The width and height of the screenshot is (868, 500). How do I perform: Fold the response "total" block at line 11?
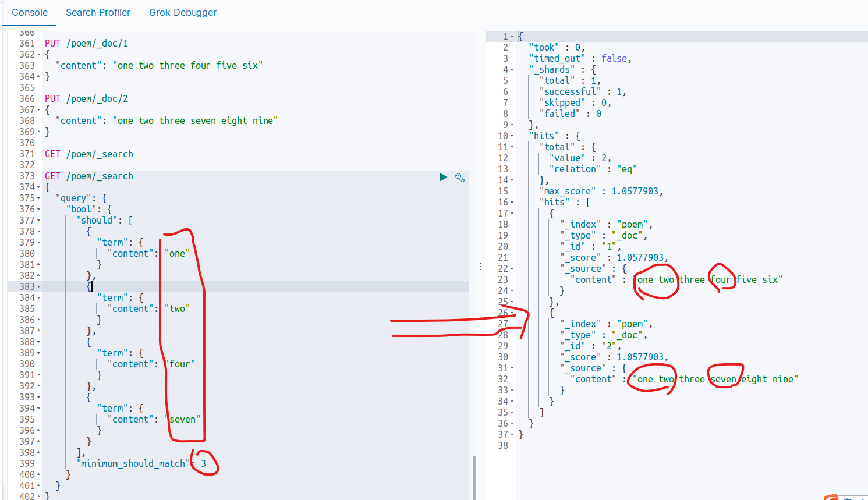[512, 147]
